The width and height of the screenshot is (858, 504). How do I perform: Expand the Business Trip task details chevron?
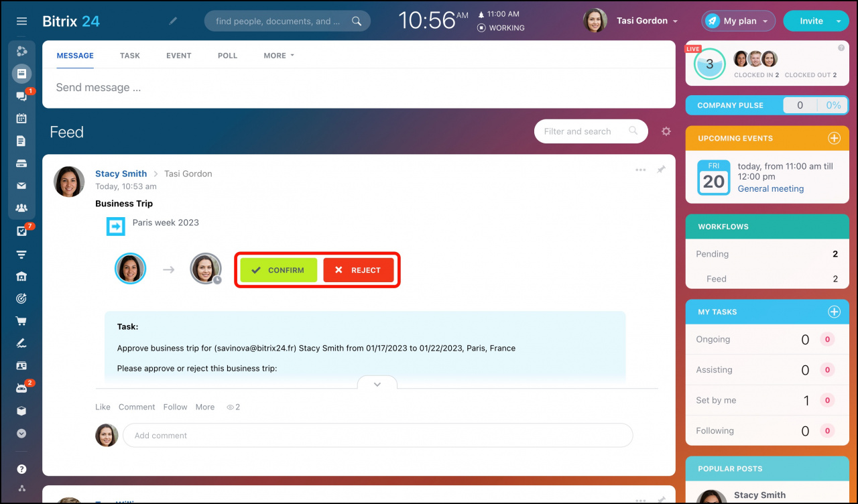point(377,384)
